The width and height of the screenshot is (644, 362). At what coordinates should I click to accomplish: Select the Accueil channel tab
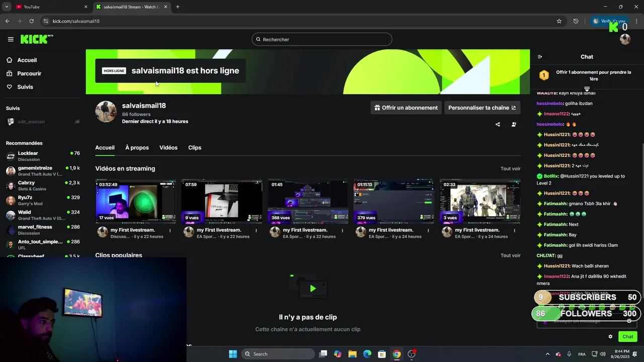tap(105, 148)
